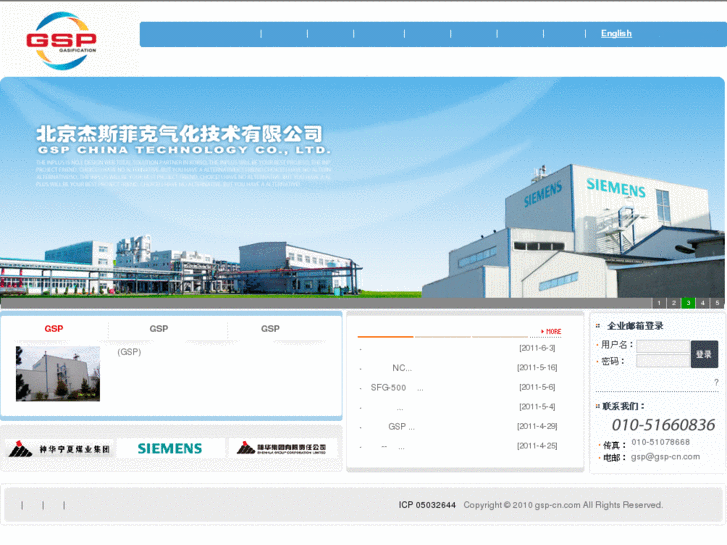Click the MORE news link
Screen dimensions: 727x545
click(551, 331)
